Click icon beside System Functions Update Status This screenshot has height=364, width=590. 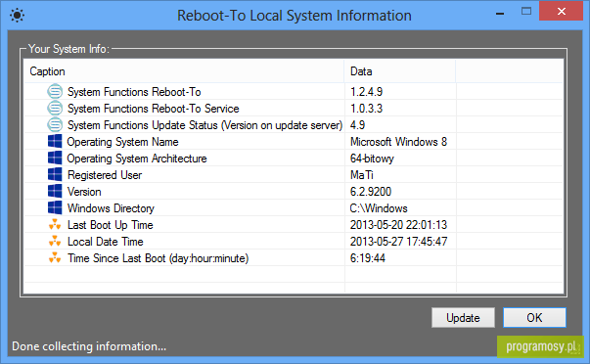tap(55, 125)
